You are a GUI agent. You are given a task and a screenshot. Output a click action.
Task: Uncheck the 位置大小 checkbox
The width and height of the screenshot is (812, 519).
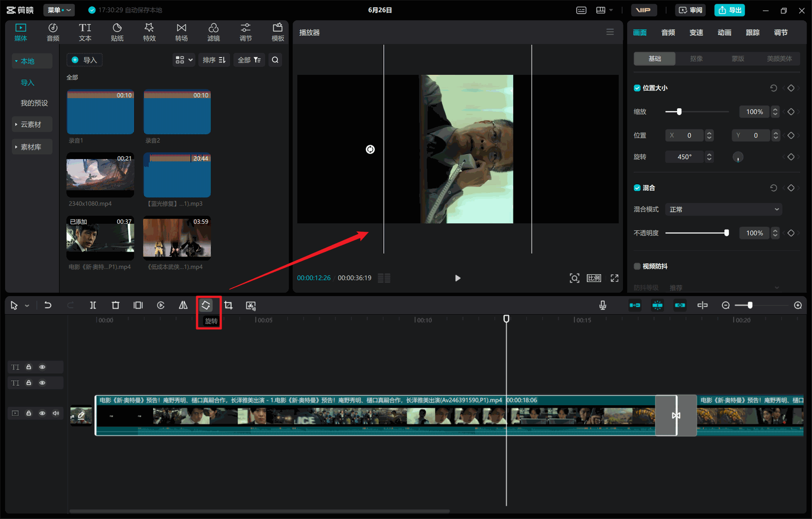tap(637, 88)
